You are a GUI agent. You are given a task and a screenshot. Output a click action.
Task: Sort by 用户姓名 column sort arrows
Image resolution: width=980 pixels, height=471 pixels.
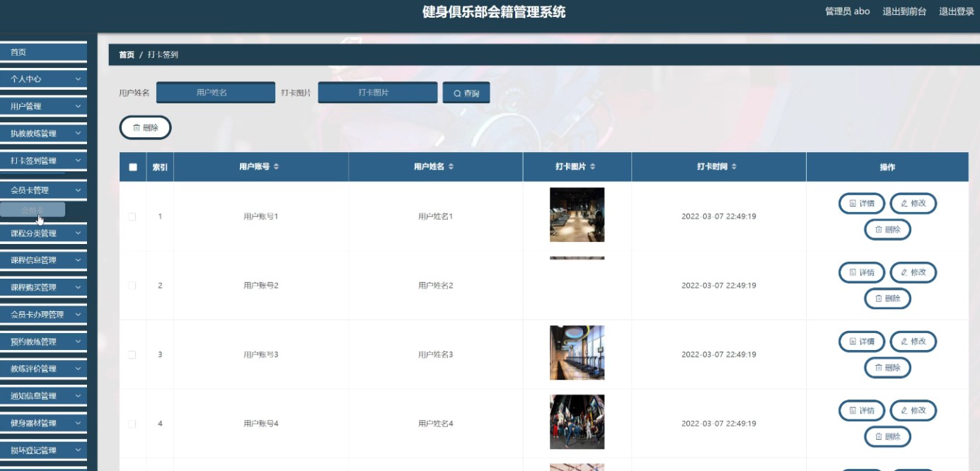click(x=451, y=167)
